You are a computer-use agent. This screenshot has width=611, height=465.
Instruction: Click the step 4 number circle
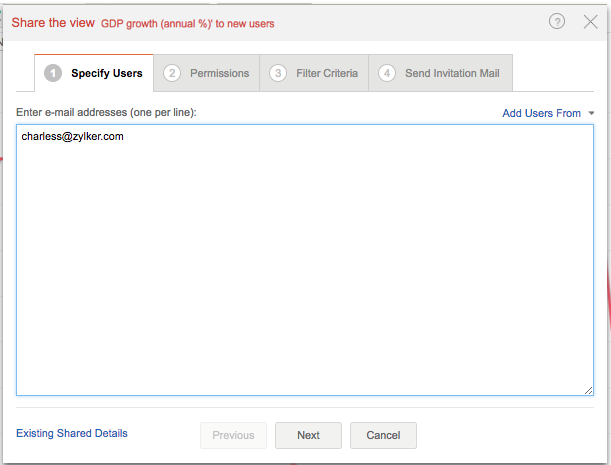click(387, 73)
